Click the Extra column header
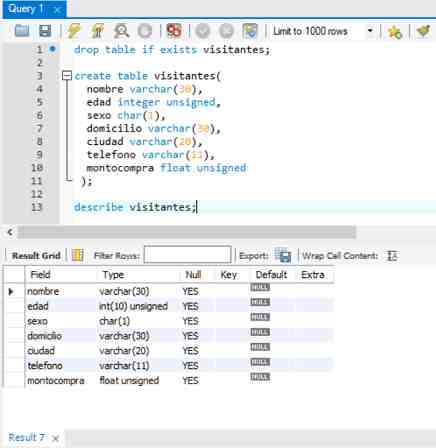 pos(313,275)
